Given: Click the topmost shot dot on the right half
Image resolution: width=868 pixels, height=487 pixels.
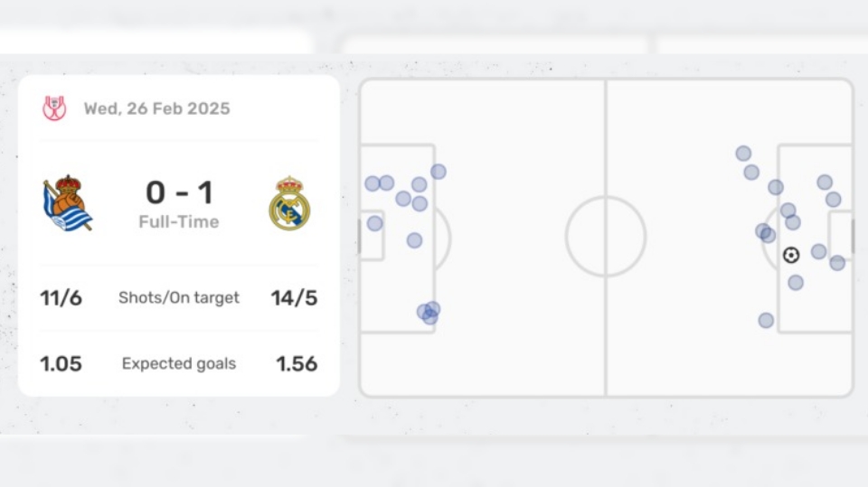Looking at the screenshot, I should [743, 154].
